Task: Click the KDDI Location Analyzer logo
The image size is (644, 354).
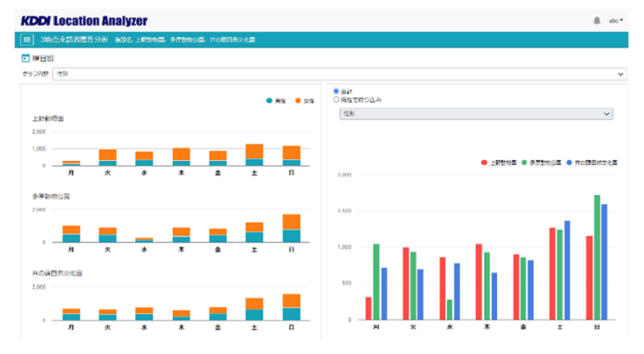Action: tap(84, 20)
